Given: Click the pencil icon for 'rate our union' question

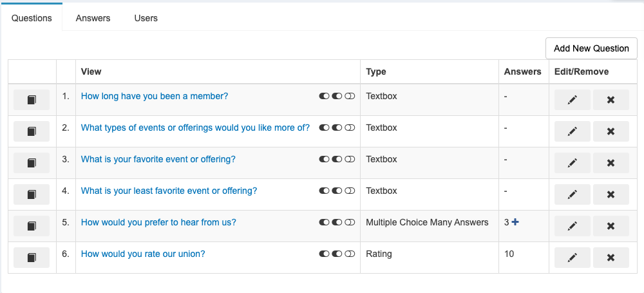Looking at the screenshot, I should (572, 258).
